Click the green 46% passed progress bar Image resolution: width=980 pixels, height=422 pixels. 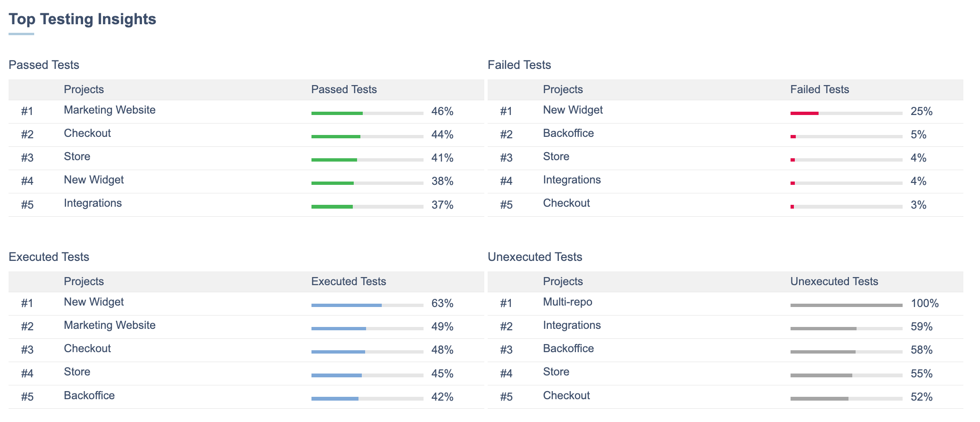click(367, 113)
